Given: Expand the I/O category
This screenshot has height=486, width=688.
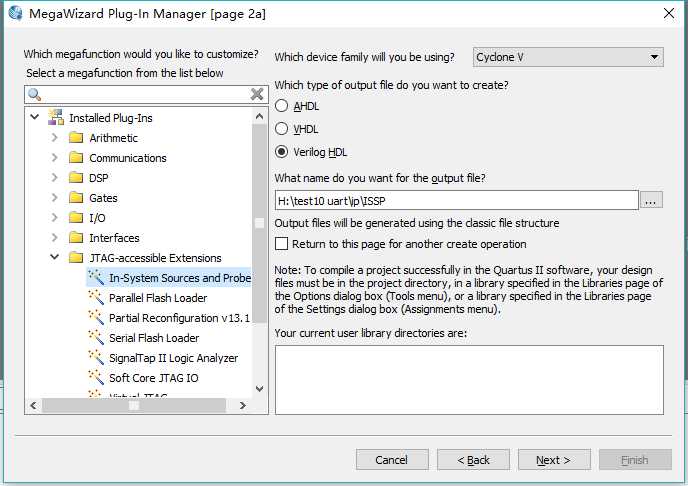Looking at the screenshot, I should coord(54,217).
